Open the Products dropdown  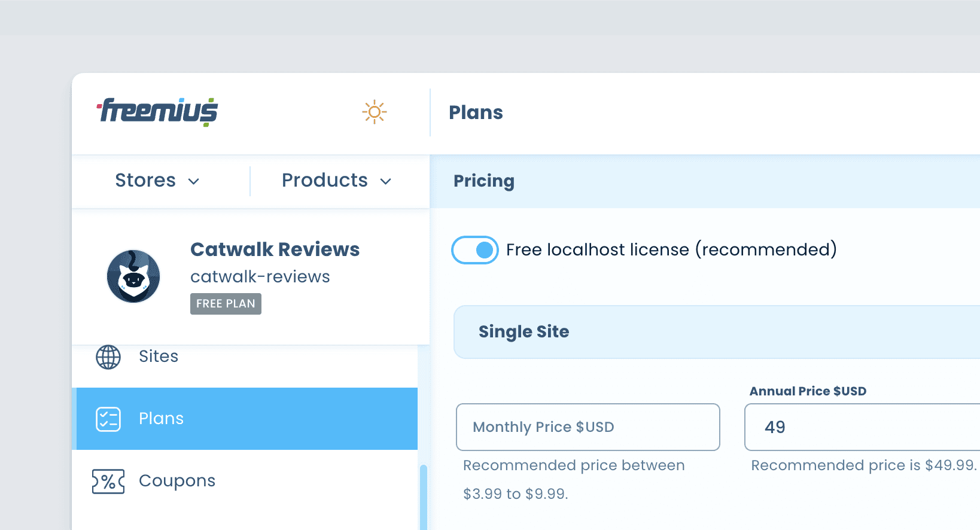click(337, 181)
